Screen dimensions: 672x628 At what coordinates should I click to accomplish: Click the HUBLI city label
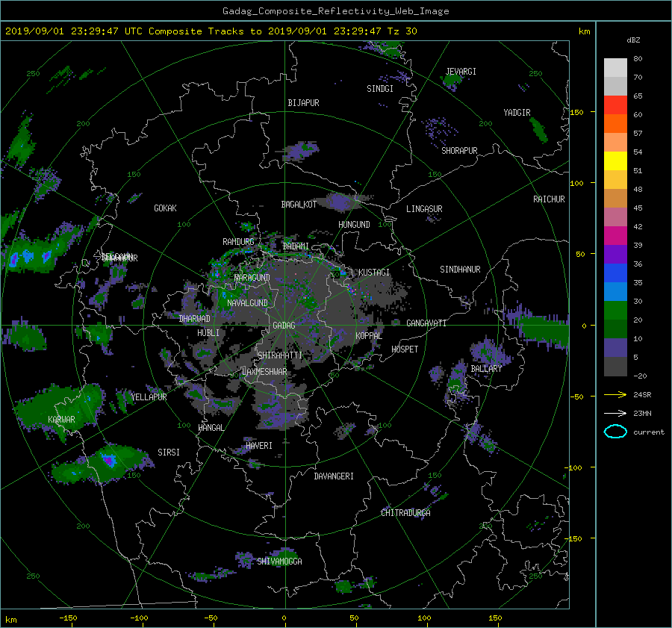point(208,333)
